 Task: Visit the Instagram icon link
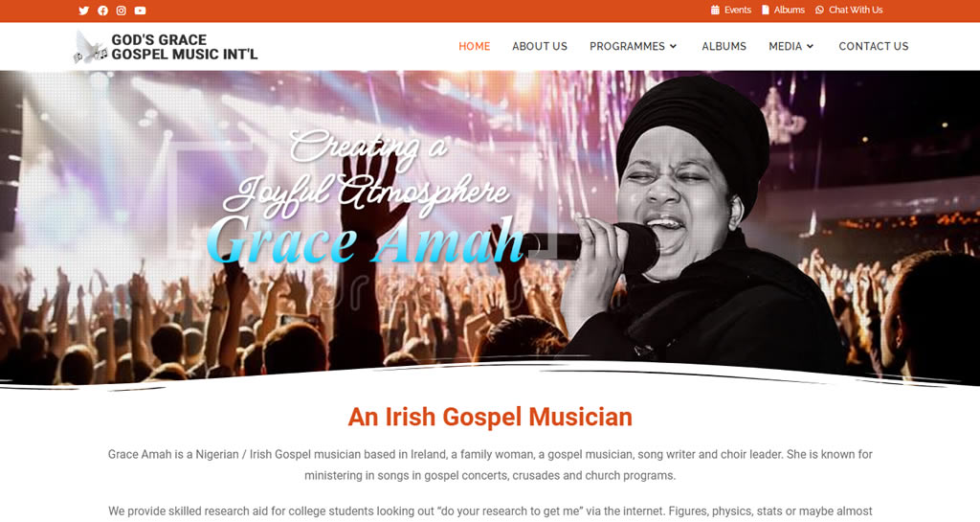(x=122, y=11)
